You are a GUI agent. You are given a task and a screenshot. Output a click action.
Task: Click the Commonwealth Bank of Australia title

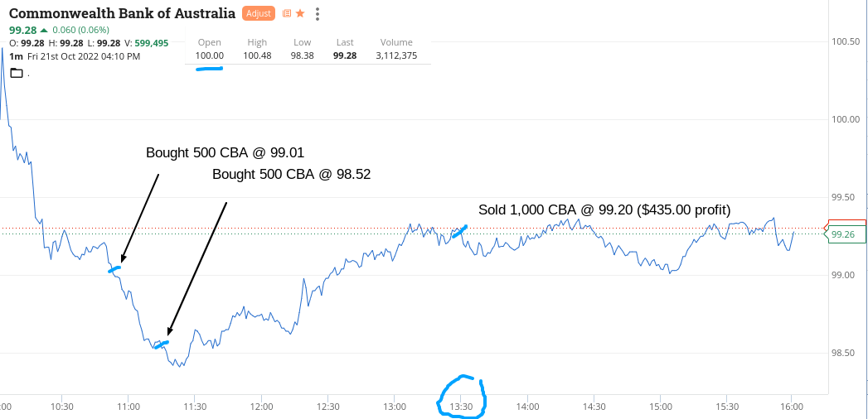pyautogui.click(x=122, y=13)
